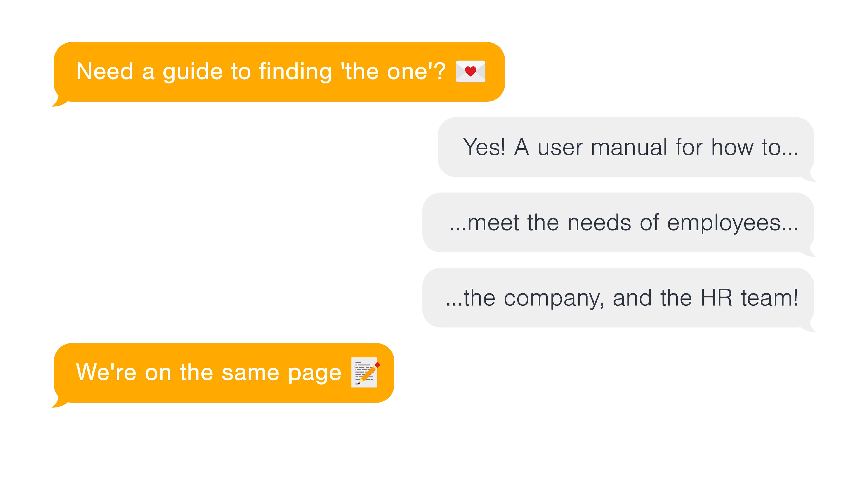Click the tail of the top orange bubble
Image resolution: width=868 pixels, height=488 pixels.
[x=60, y=101]
